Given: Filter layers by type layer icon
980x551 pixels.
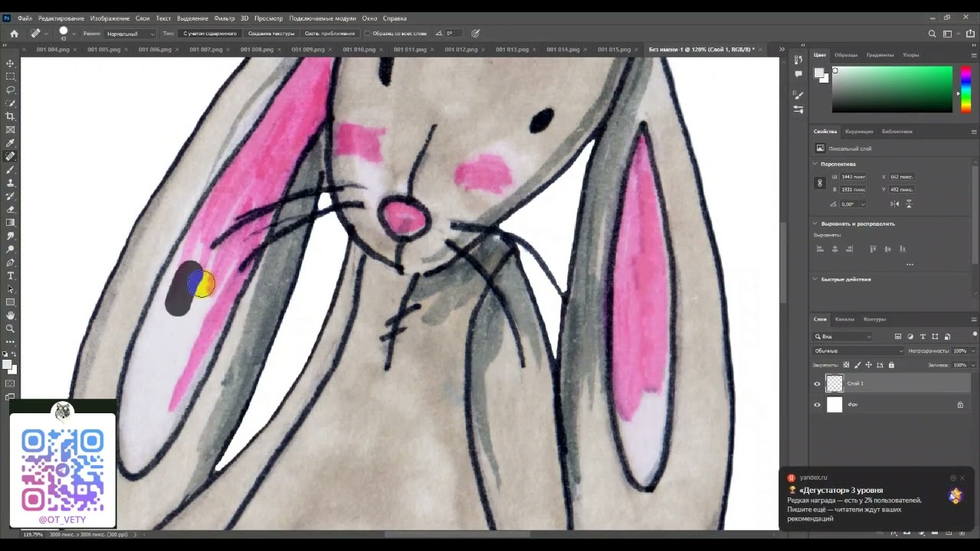Looking at the screenshot, I should pyautogui.click(x=923, y=337).
